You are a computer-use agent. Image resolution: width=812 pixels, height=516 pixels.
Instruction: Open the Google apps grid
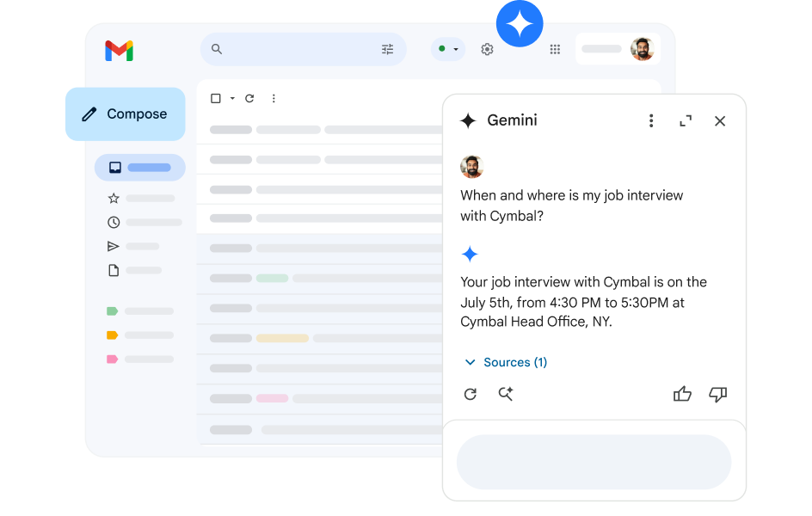555,49
